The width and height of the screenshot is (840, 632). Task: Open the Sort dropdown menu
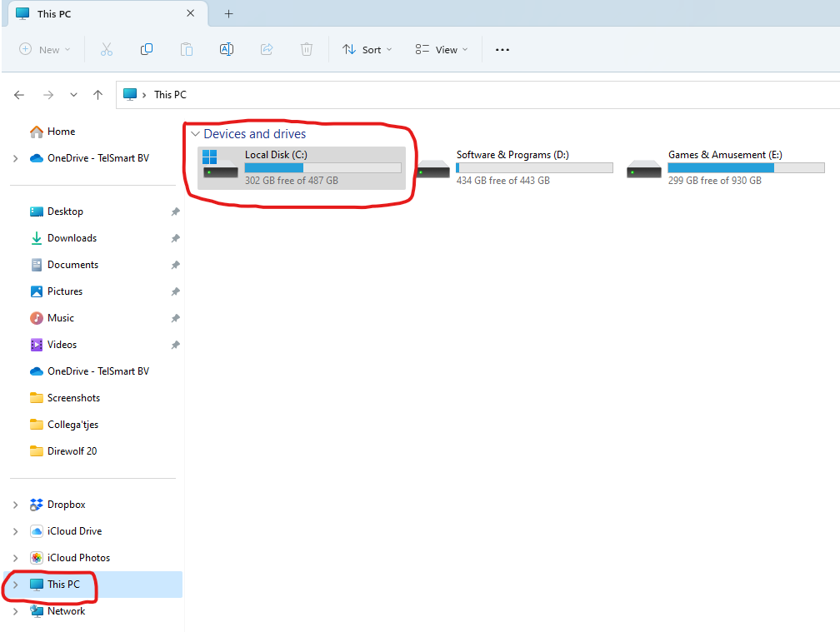[367, 50]
